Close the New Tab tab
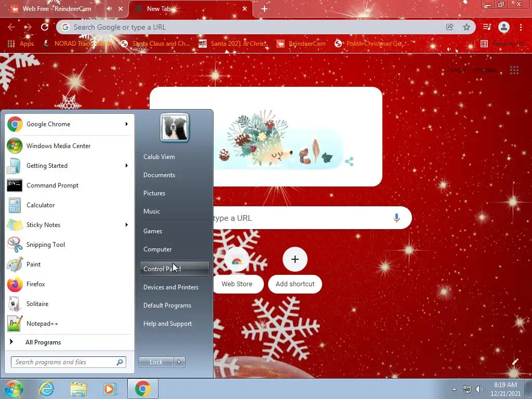The width and height of the screenshot is (532, 399). click(x=245, y=9)
